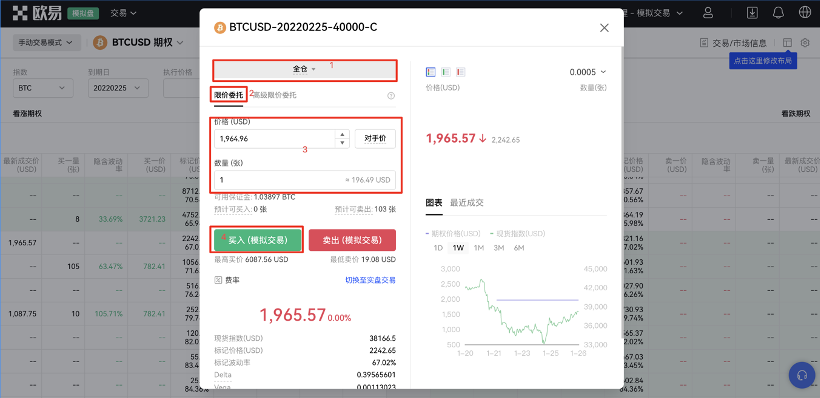Viewport: 820px width, 398px height.
Task: Click the 对手价 button
Action: tap(375, 139)
